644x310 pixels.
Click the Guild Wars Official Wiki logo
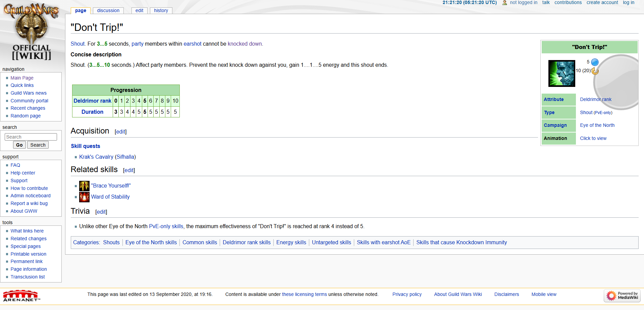[31, 32]
